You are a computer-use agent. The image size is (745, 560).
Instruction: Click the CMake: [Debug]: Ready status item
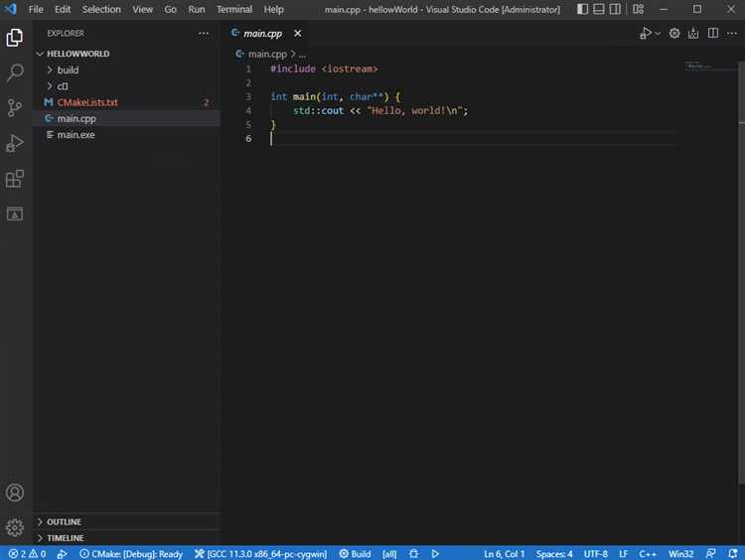(x=131, y=553)
